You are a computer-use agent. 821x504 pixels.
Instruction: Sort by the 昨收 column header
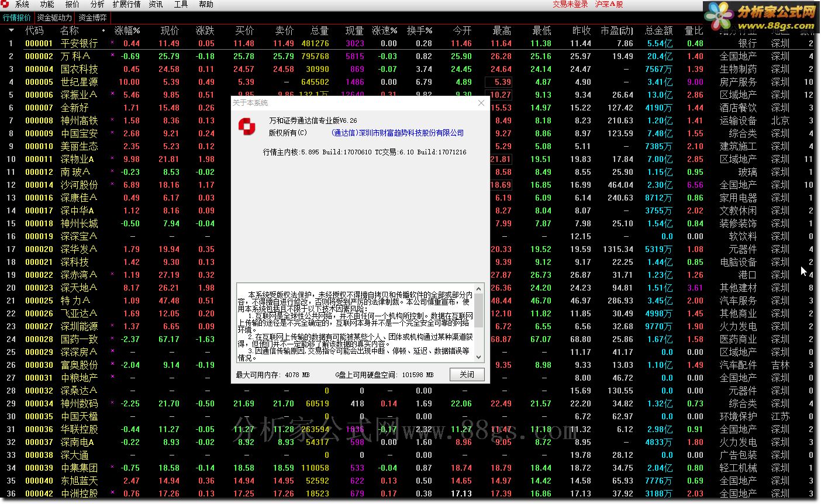[581, 30]
